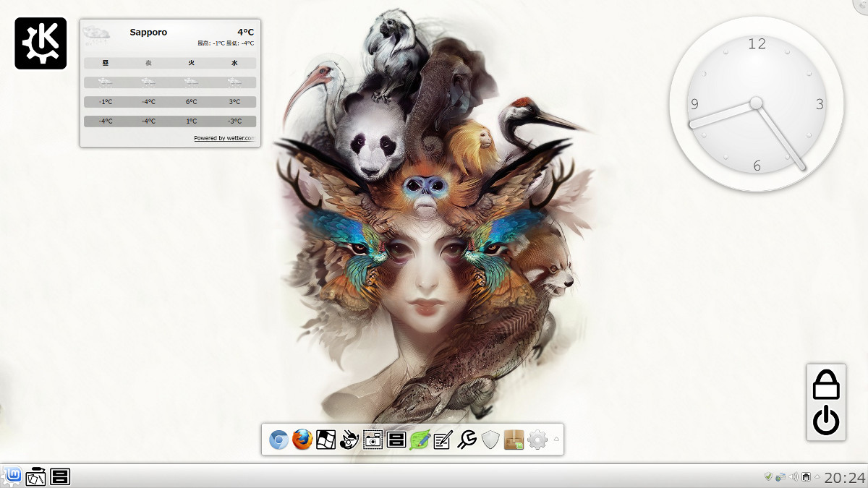Viewport: 868px width, 488px height.
Task: Open the KDE logo desktop widget
Action: (41, 43)
